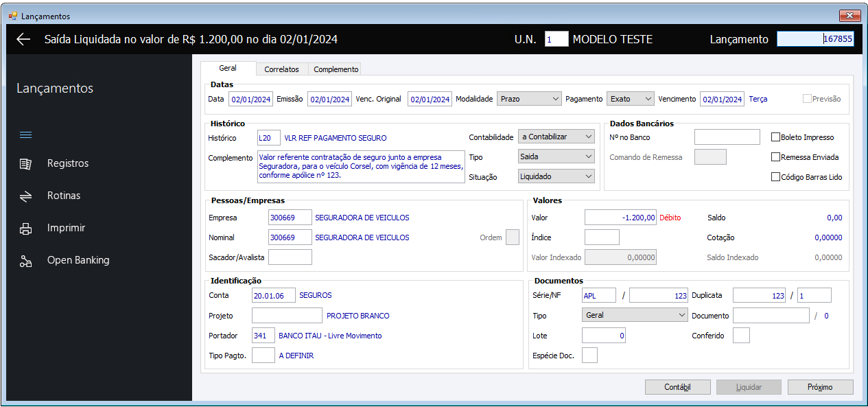Click the Lançamento number field
This screenshot has height=407, width=868.
(815, 39)
